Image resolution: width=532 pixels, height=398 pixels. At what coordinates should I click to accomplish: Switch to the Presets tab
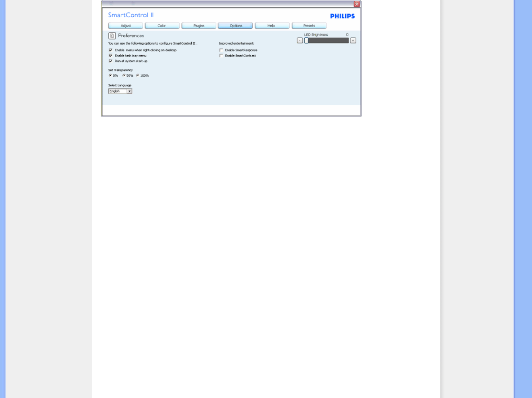pos(309,26)
